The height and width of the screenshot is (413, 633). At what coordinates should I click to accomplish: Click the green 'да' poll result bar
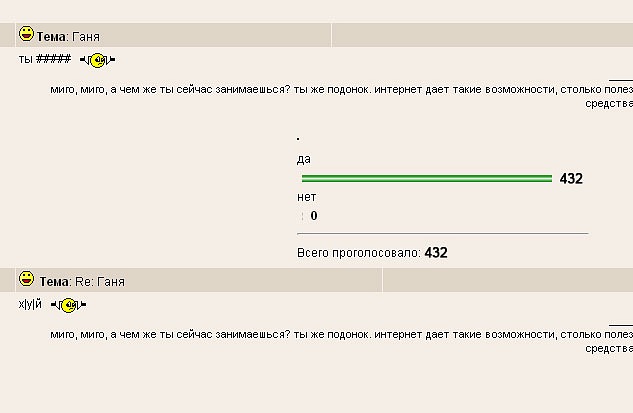(427, 179)
